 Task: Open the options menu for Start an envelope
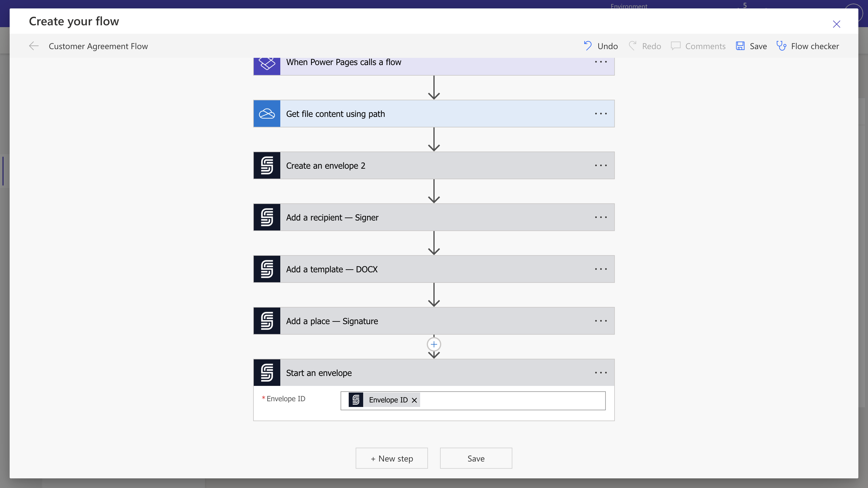click(601, 373)
